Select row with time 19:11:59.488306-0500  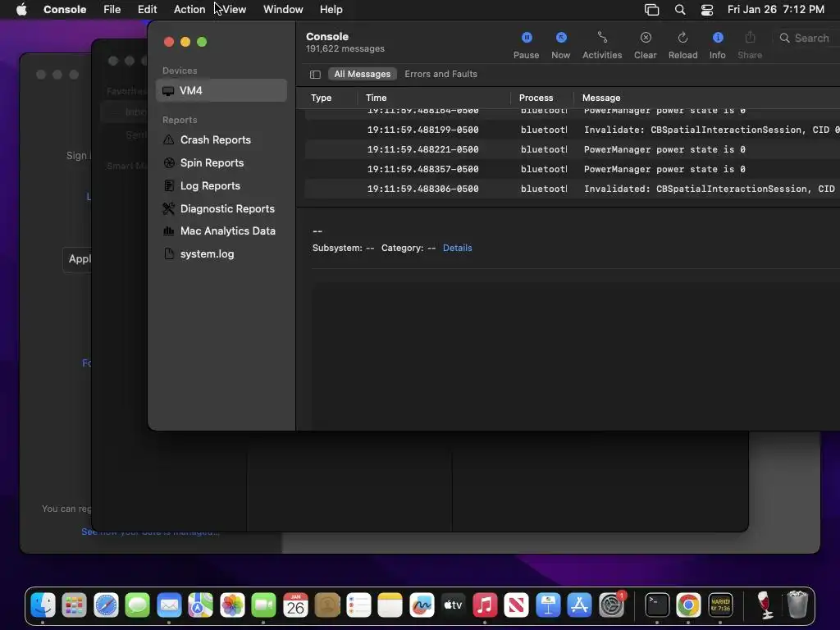point(572,189)
